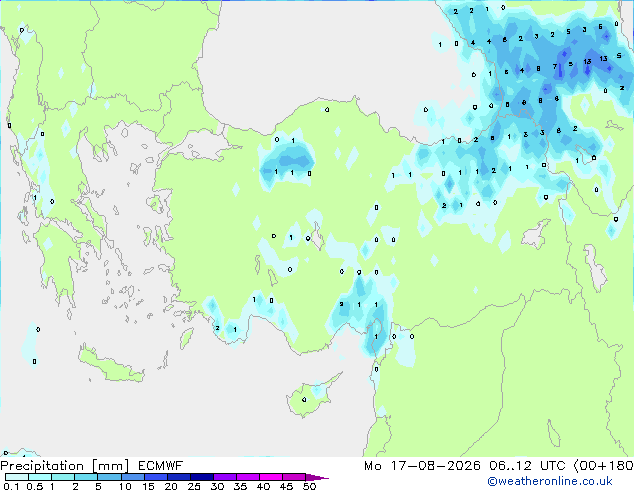634x490 pixels.
Task: Click the 15–20 mm legend swatch
Action: pyautogui.click(x=155, y=477)
